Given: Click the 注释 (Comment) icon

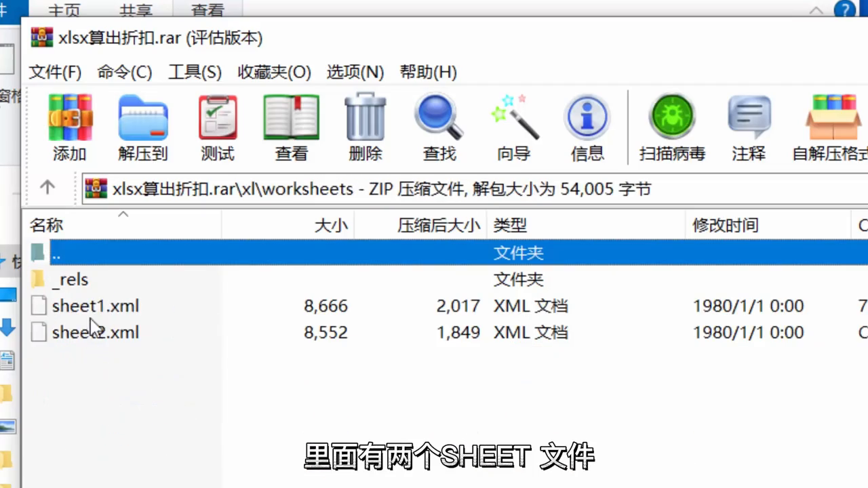Looking at the screenshot, I should click(749, 117).
